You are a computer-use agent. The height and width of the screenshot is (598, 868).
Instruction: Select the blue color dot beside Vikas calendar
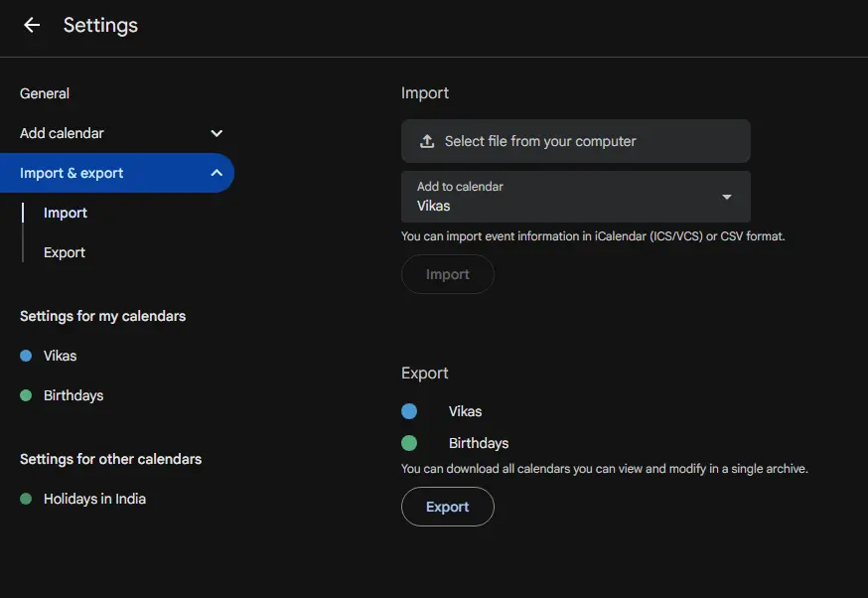pyautogui.click(x=24, y=355)
